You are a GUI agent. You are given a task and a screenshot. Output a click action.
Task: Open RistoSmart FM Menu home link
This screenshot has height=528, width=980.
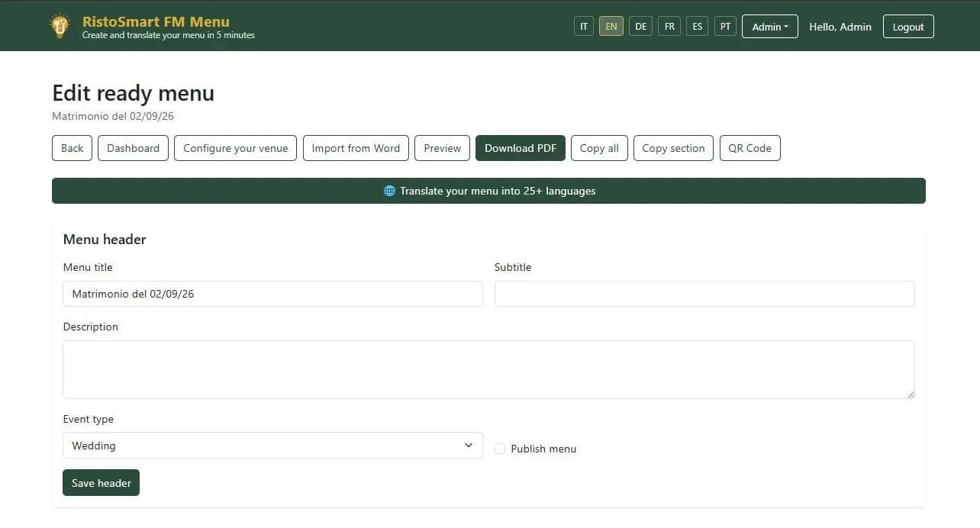pyautogui.click(x=156, y=21)
